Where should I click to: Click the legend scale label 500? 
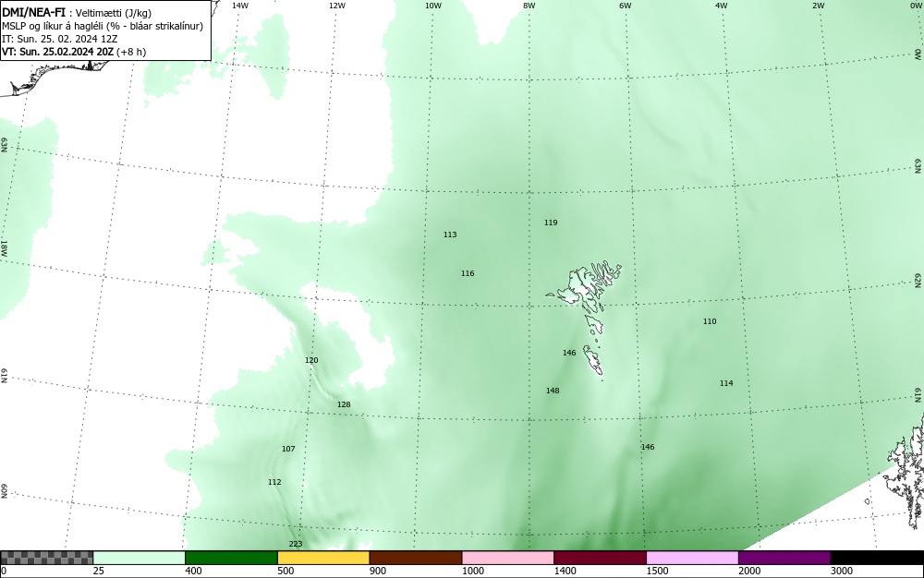click(286, 571)
